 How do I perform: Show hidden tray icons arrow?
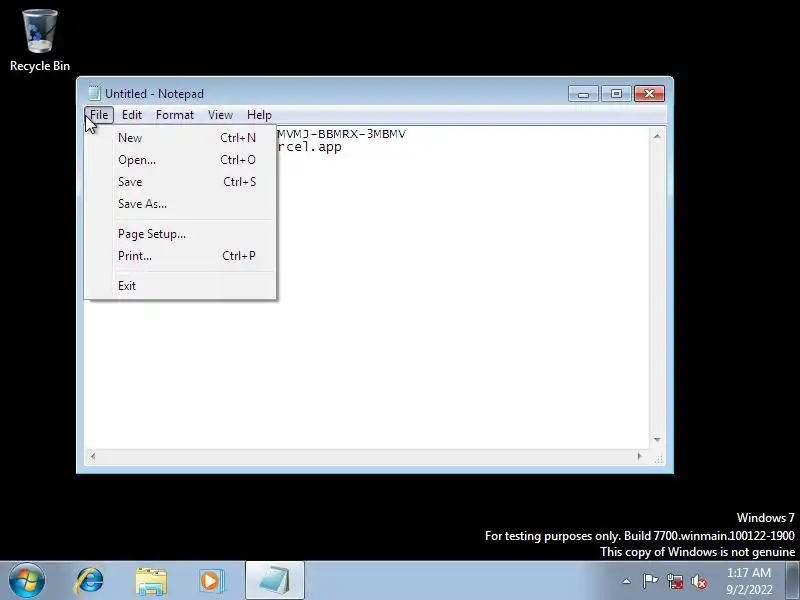coord(627,581)
